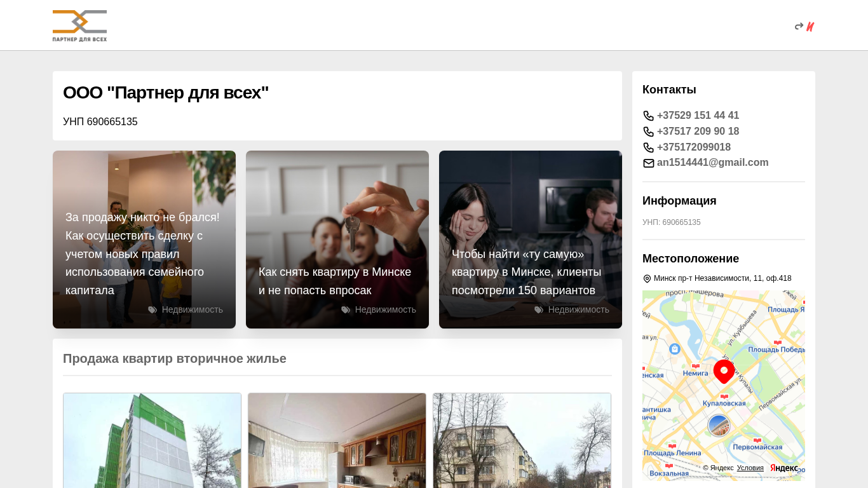Click the Немига metro icon on the map
This screenshot has width=868, height=488.
tap(695, 366)
